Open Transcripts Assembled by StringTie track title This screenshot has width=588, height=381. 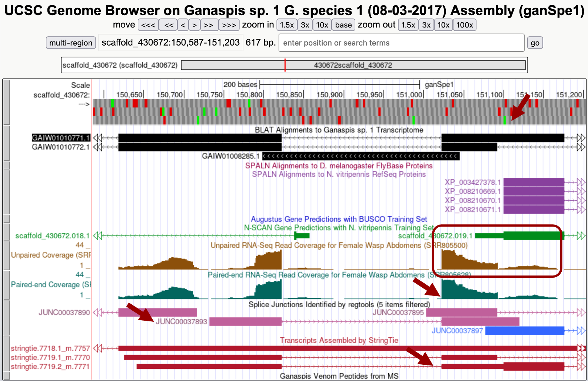point(339,340)
